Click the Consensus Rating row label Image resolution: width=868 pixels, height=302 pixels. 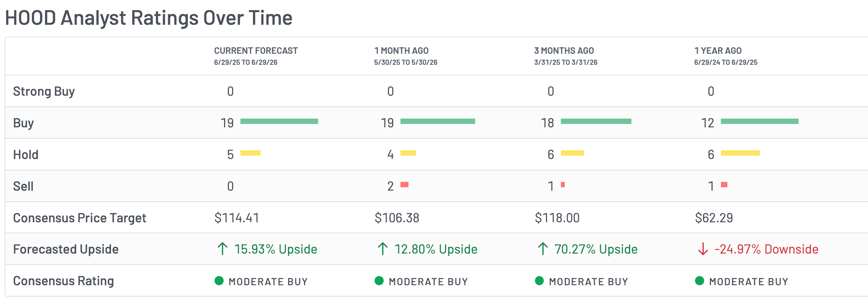(64, 281)
